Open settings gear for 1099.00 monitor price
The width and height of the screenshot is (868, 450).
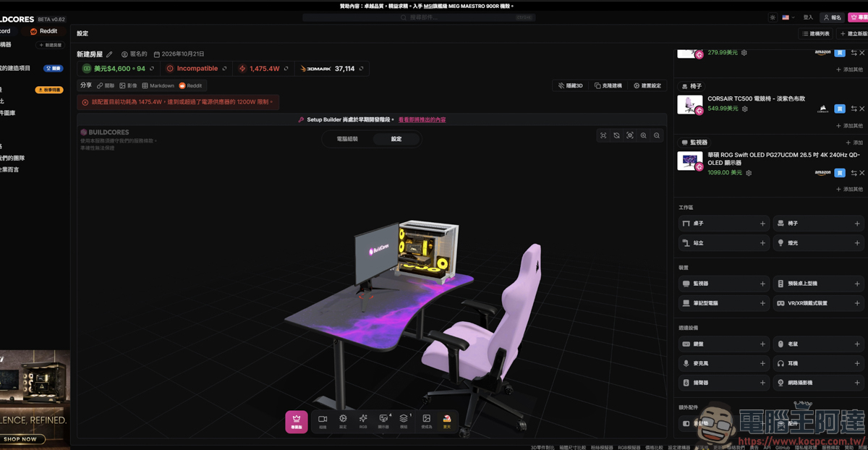pyautogui.click(x=749, y=173)
